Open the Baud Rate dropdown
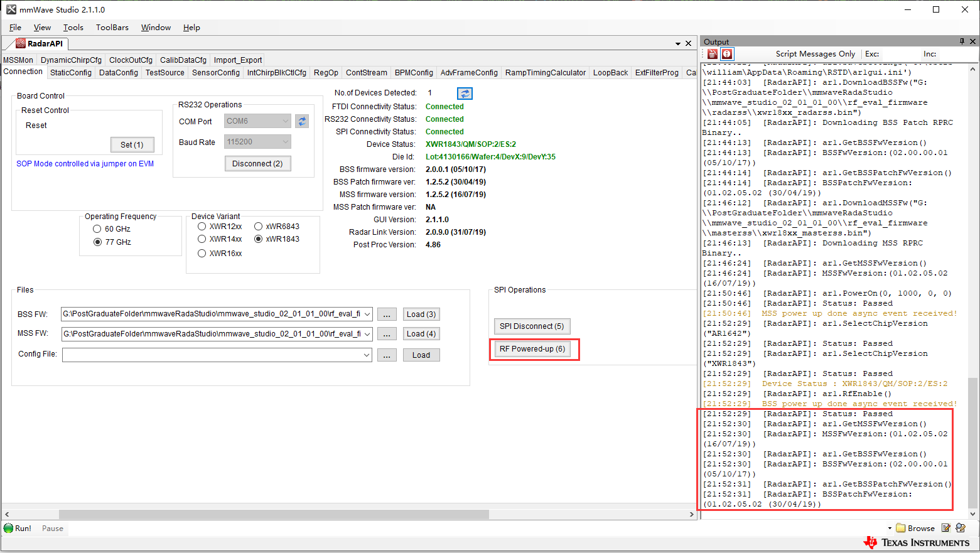Screen dimensions: 980x553 286,142
